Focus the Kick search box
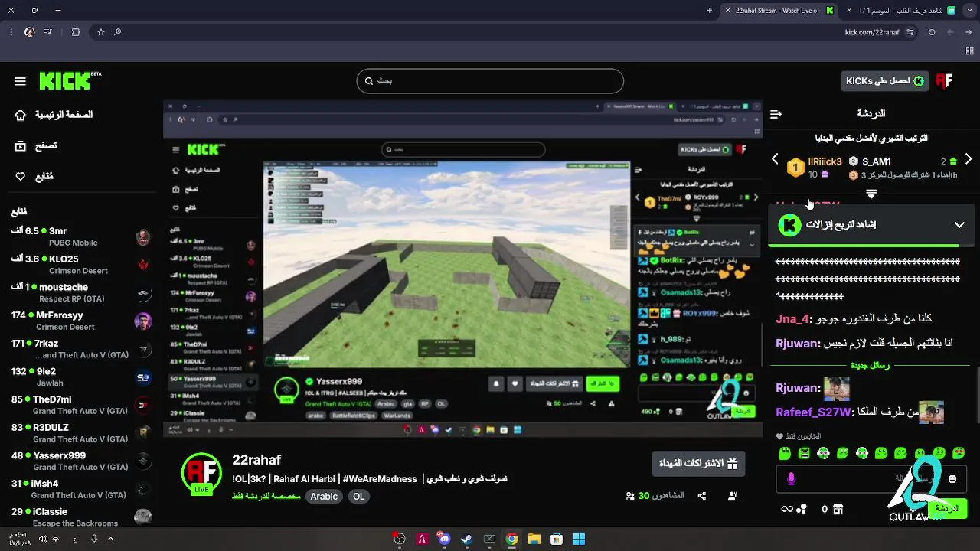This screenshot has height=551, width=980. click(490, 81)
